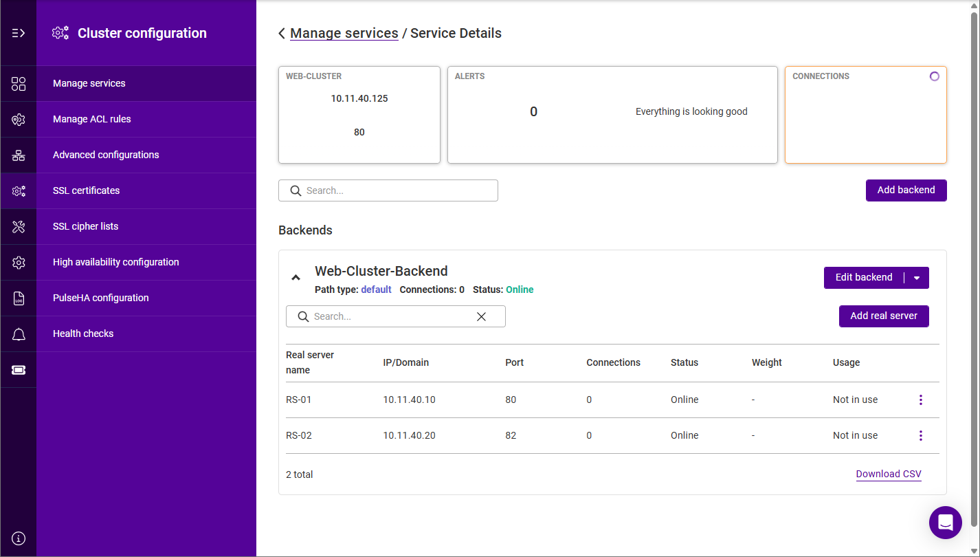This screenshot has width=980, height=557.
Task: Click the default path type link
Action: [377, 290]
